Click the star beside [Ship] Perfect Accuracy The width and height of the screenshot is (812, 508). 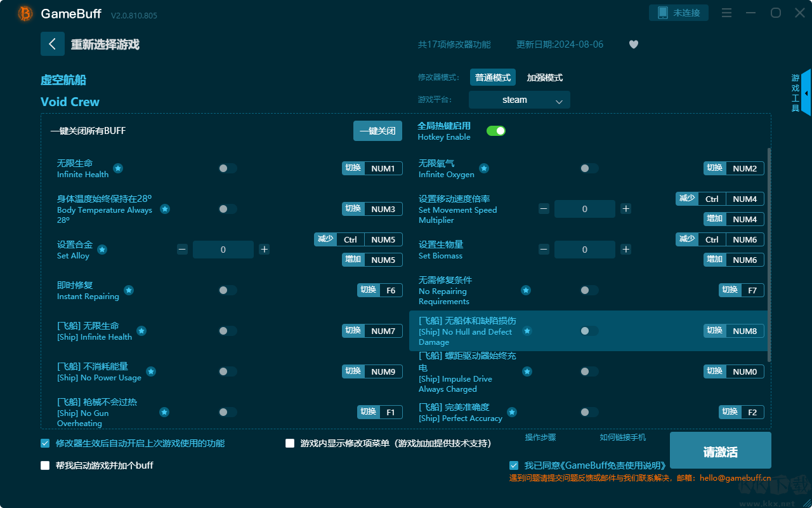click(512, 412)
